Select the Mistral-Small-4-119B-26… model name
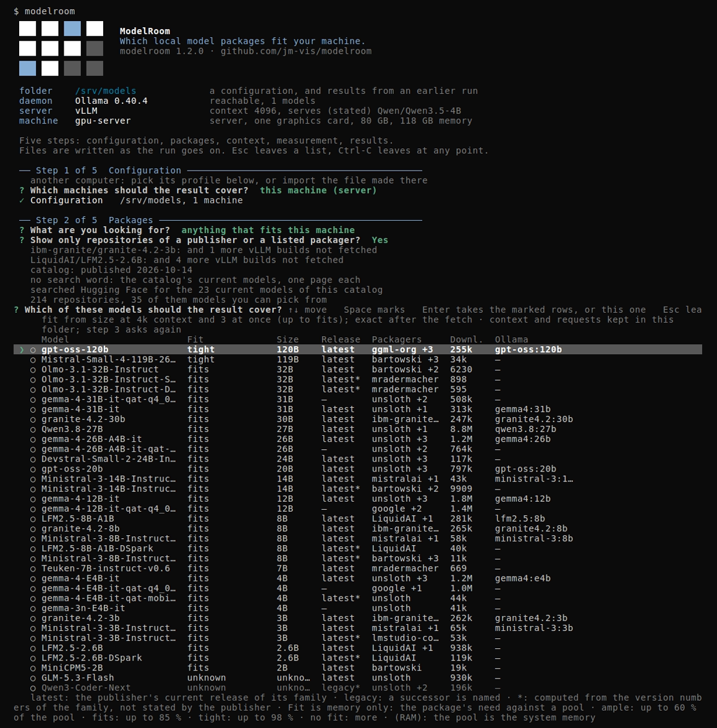This screenshot has width=717, height=728. point(109,359)
